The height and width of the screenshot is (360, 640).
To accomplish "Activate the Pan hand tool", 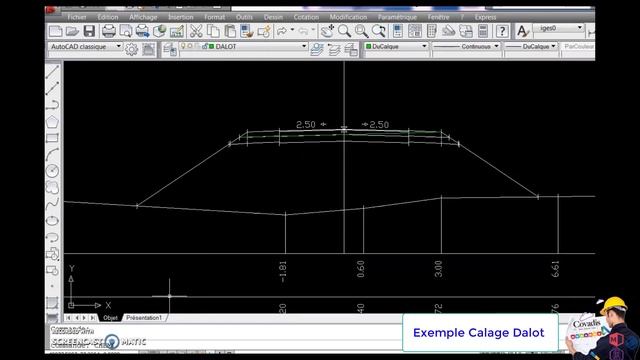I will pos(327,31).
